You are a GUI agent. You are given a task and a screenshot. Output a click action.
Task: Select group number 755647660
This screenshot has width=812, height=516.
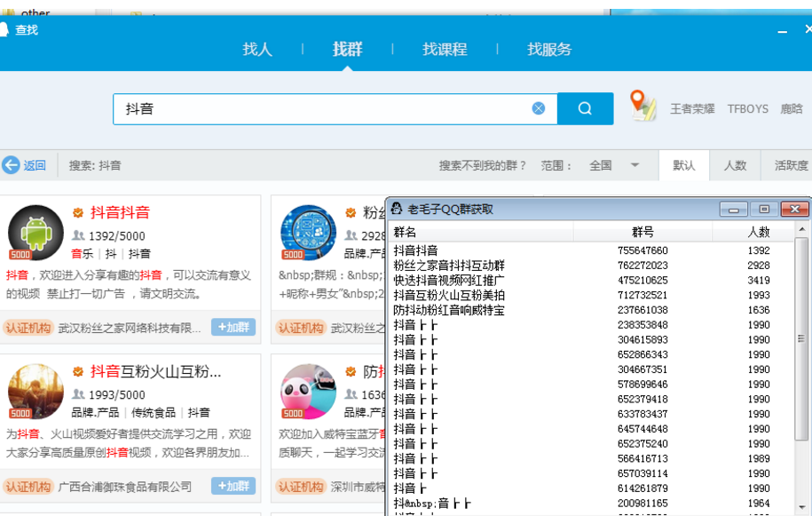point(643,250)
